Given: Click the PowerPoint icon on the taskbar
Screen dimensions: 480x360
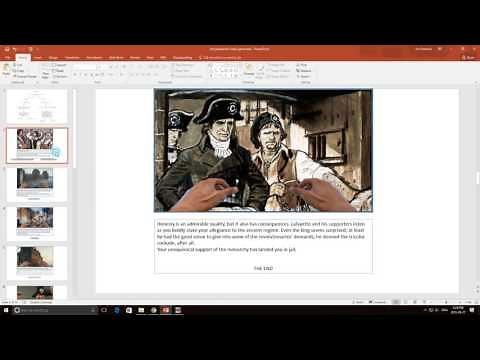Looking at the screenshot, I should [166, 310].
